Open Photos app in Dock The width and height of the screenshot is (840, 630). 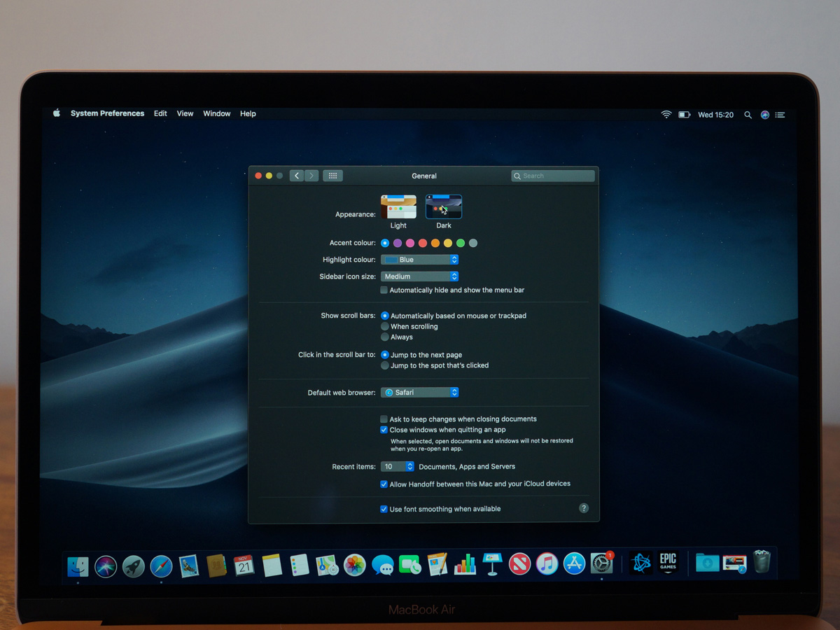coord(355,565)
